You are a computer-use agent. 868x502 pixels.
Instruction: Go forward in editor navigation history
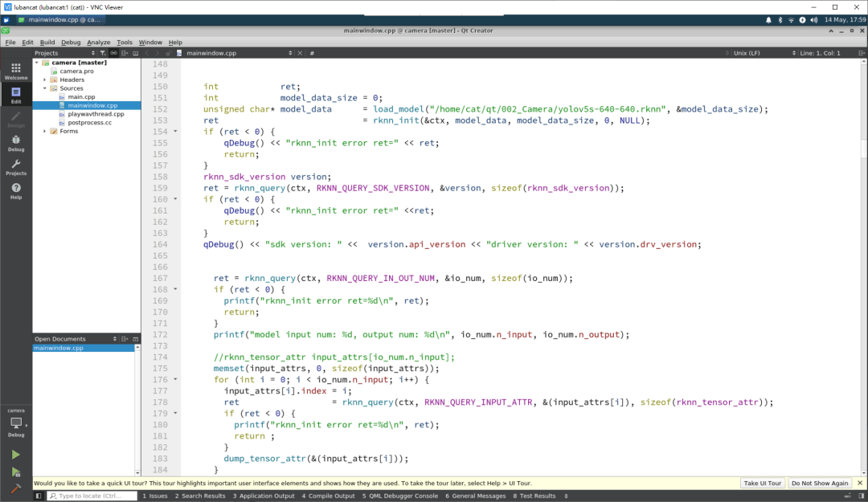pyautogui.click(x=158, y=53)
